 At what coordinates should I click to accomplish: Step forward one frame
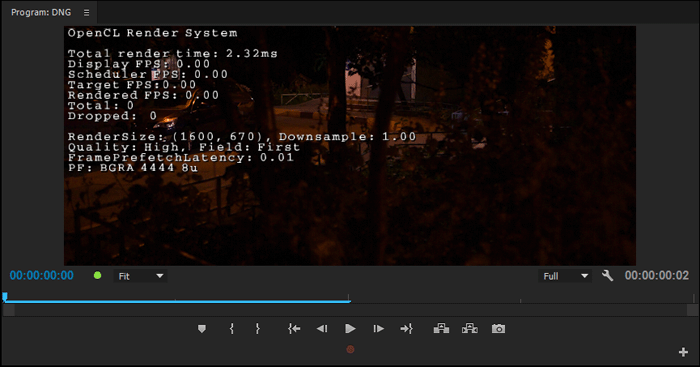click(379, 329)
